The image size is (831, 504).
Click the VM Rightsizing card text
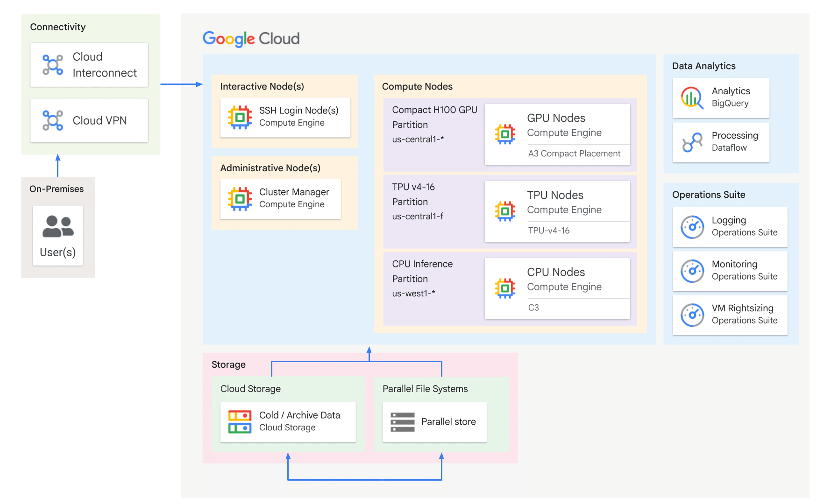pyautogui.click(x=745, y=314)
